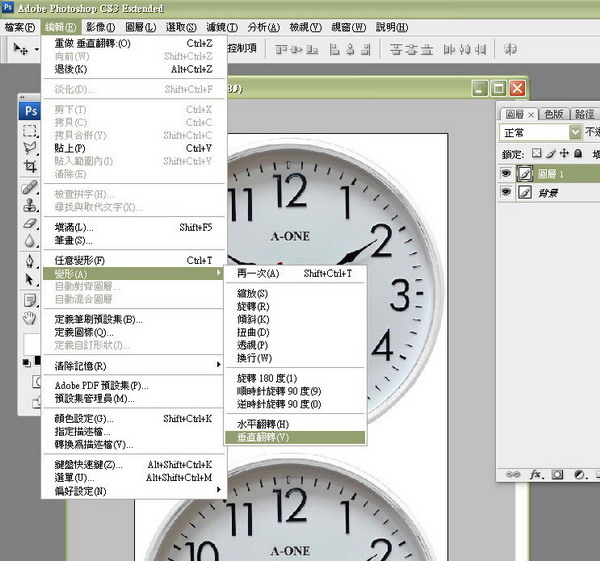This screenshot has height=561, width=600.
Task: Click the Add layer mask icon
Action: pyautogui.click(x=557, y=475)
